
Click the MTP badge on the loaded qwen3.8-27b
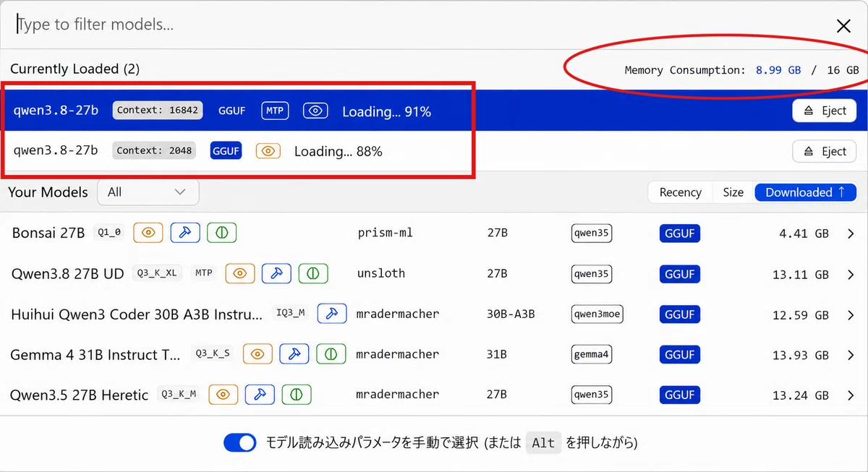pos(275,111)
